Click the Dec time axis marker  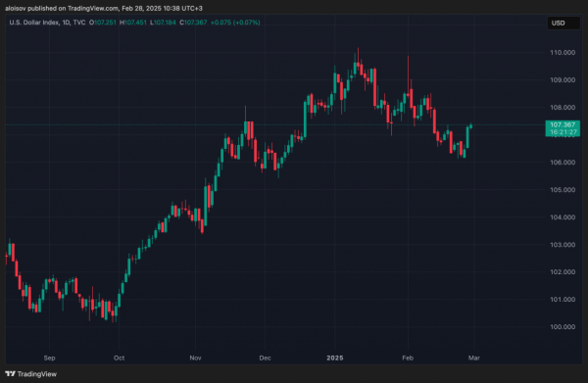click(265, 358)
